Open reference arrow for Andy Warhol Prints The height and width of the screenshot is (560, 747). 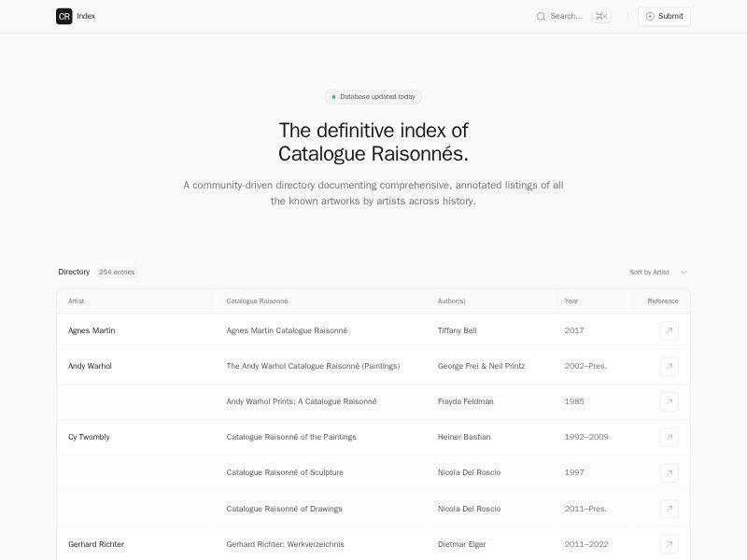click(669, 401)
